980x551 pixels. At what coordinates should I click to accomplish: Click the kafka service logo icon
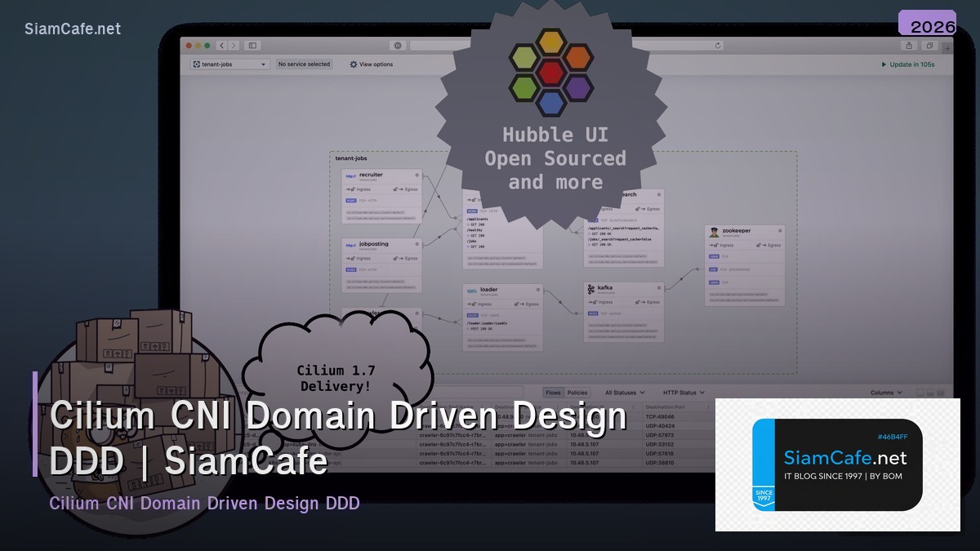click(591, 289)
